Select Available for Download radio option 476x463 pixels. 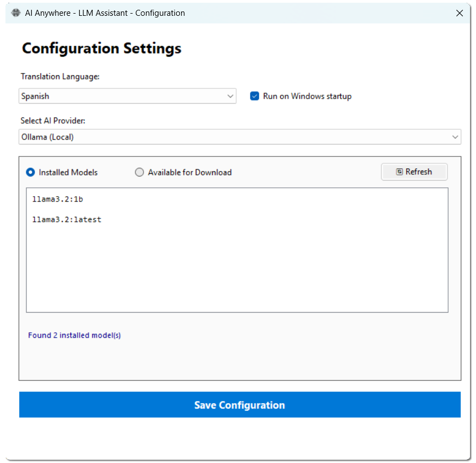[x=140, y=172]
